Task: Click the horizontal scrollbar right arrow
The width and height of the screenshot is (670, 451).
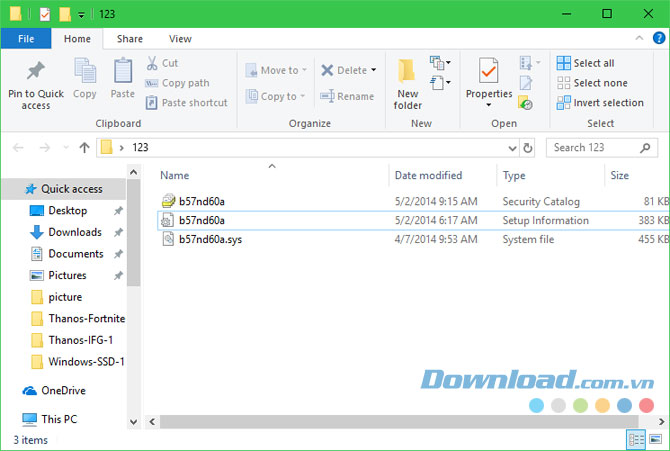Action: (x=661, y=422)
